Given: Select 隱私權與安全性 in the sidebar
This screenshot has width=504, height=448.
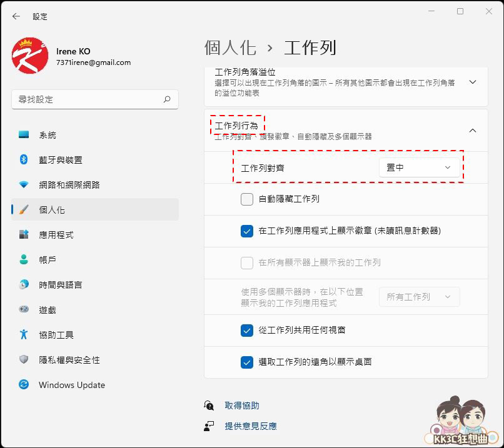Looking at the screenshot, I should (69, 360).
